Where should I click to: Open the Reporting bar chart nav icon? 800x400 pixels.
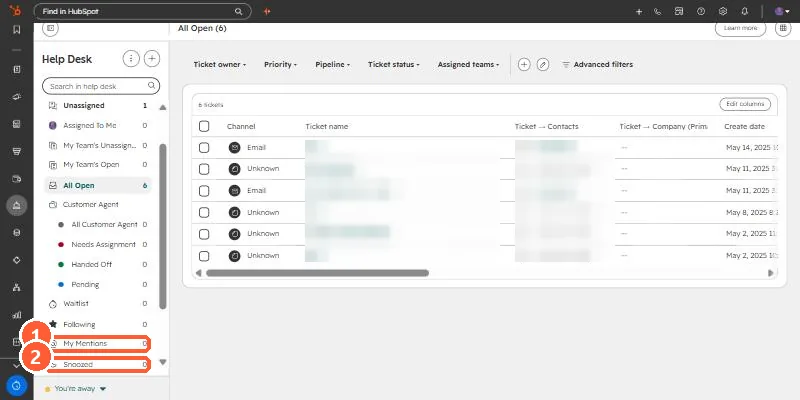16,315
